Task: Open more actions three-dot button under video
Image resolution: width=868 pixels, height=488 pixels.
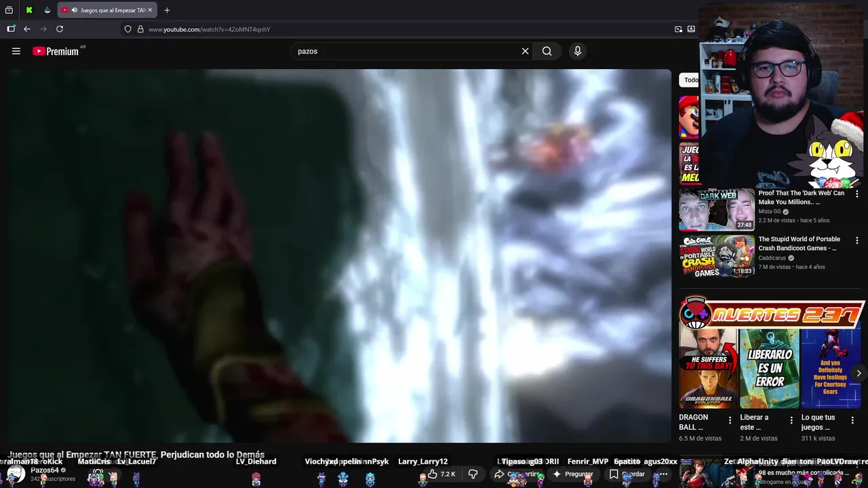Action: click(x=663, y=474)
